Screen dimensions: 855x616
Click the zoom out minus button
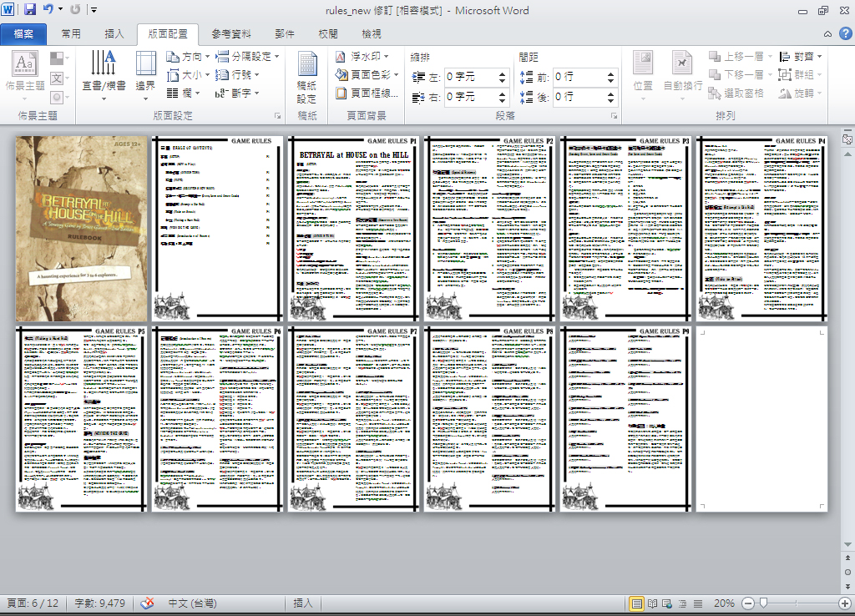pyautogui.click(x=748, y=603)
